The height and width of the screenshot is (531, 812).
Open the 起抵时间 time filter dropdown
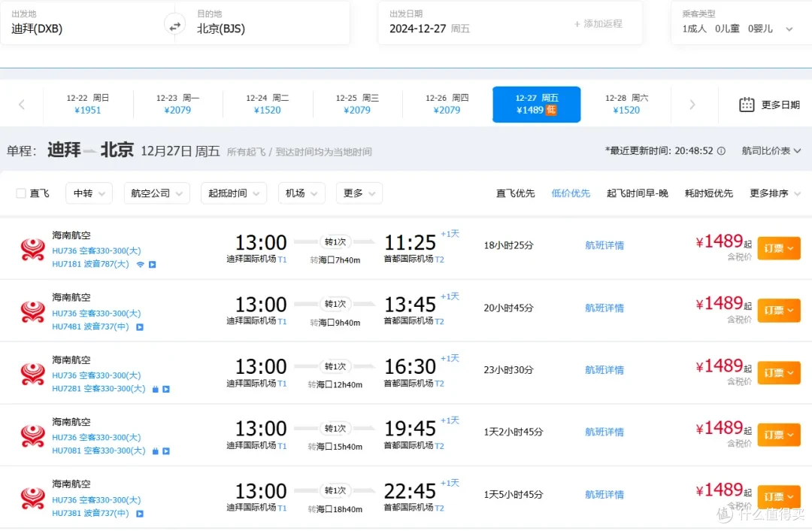[234, 193]
